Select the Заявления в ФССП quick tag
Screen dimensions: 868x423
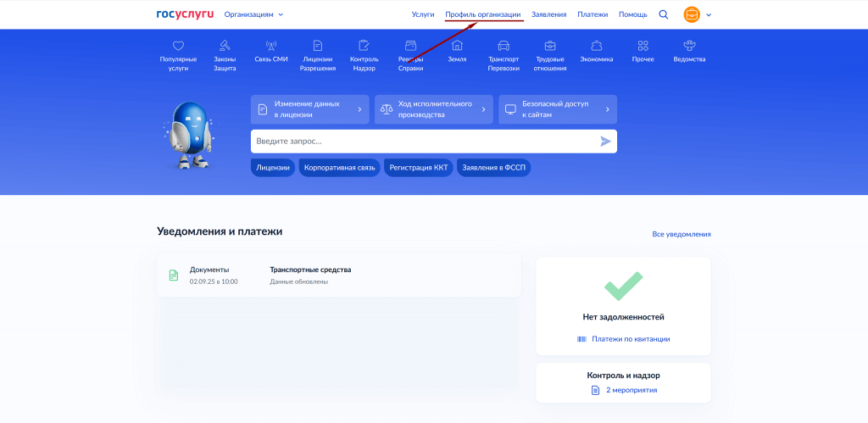tap(494, 168)
